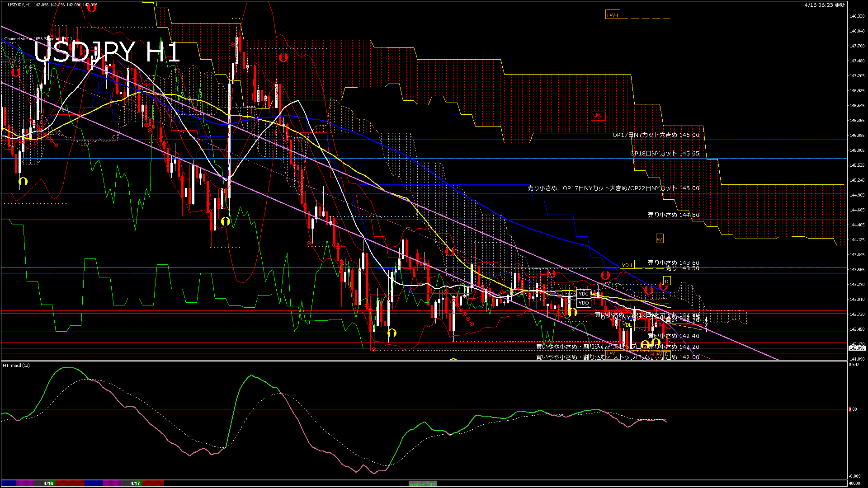Click the red down arrow near 143.60 YDH
This screenshot has width=868, height=488.
[x=605, y=275]
